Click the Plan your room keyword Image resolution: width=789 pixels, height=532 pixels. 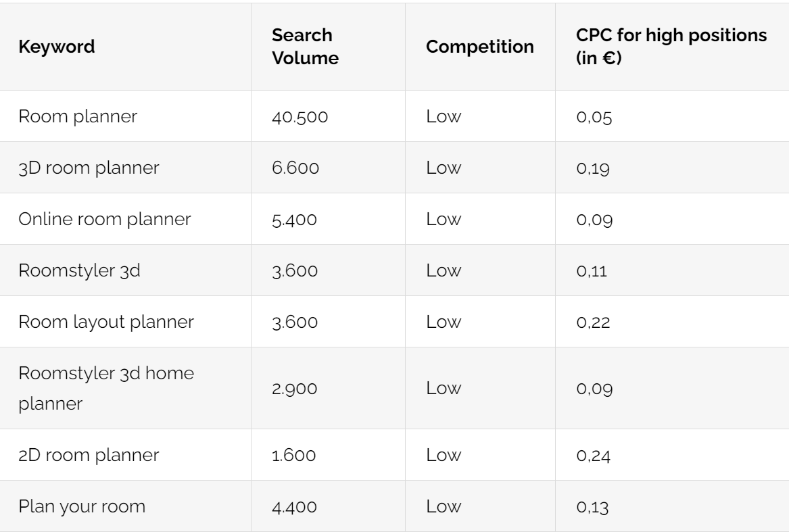pos(82,506)
